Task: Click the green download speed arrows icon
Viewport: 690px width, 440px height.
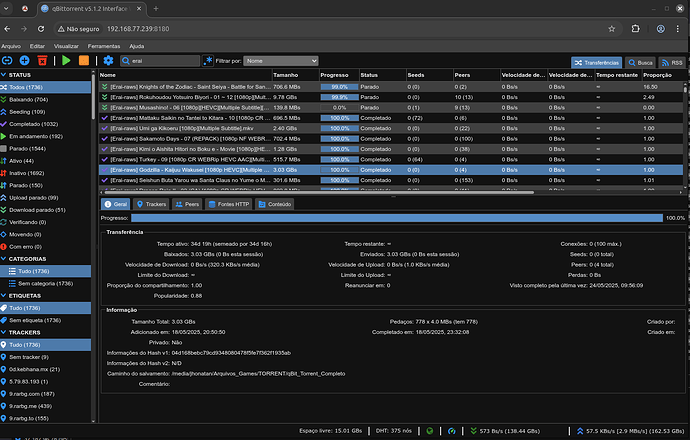Action: (x=473, y=431)
